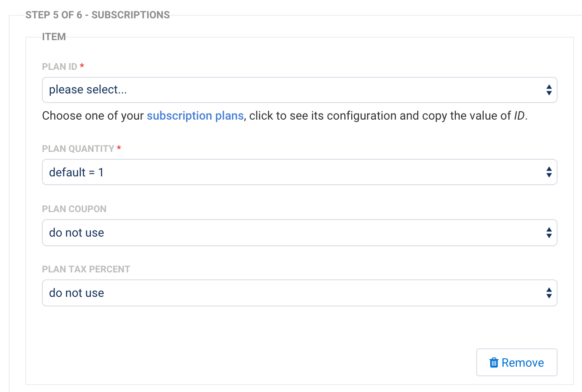The image size is (582, 392).
Task: Click the up-down arrows on Plan Tax Percent select
Action: 549,293
